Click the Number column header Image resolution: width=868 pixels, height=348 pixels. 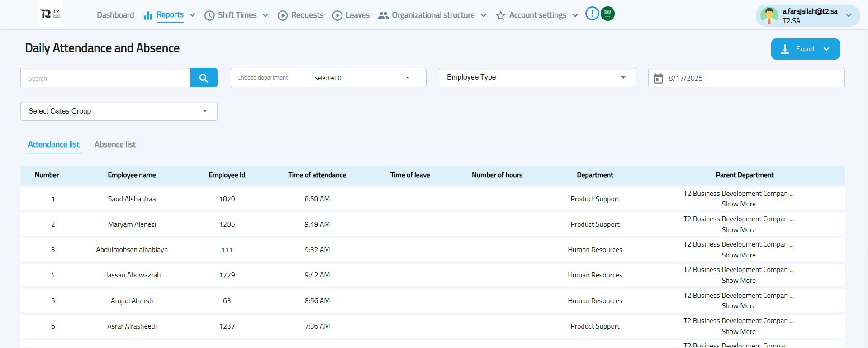pos(47,175)
